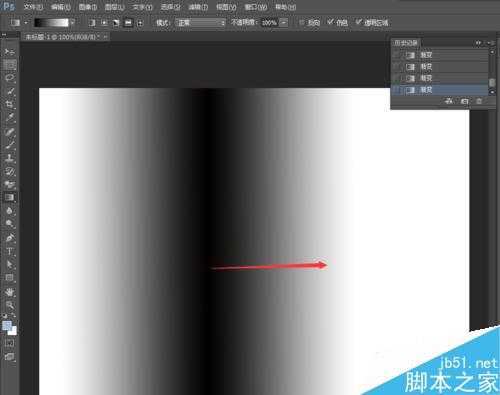Choose Radial gradient style
Viewport: 500px width, 395px height.
104,23
